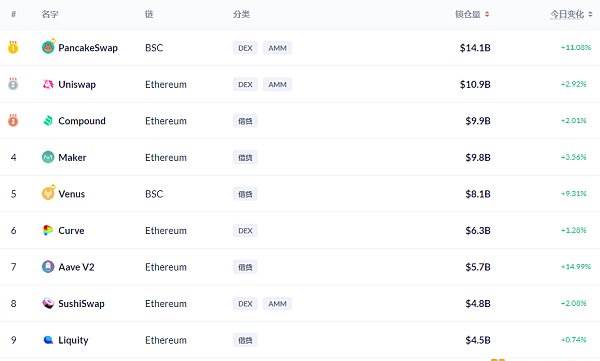600x361 pixels.
Task: Sort by 今日变化 column arrows
Action: (590, 15)
